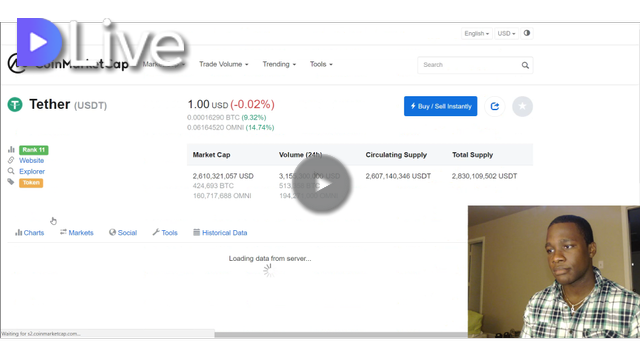
Task: Click the tag icon beside Token
Action: [11, 182]
